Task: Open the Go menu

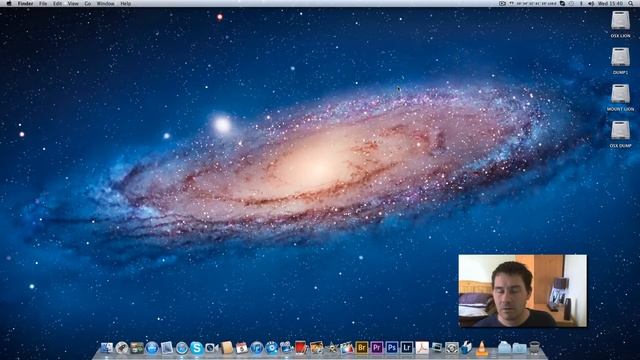Action: click(x=88, y=3)
